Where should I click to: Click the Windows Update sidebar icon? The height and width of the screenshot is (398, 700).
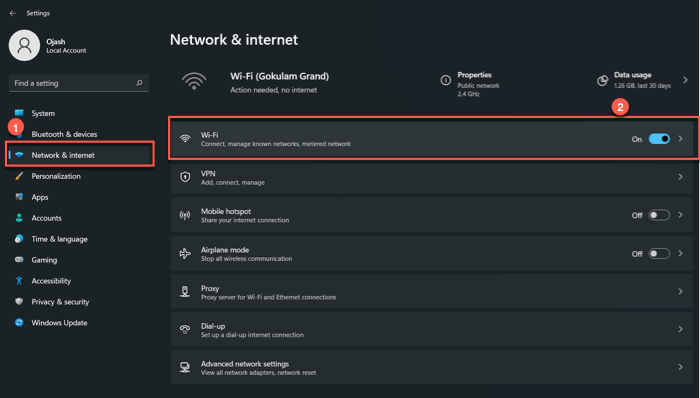19,323
